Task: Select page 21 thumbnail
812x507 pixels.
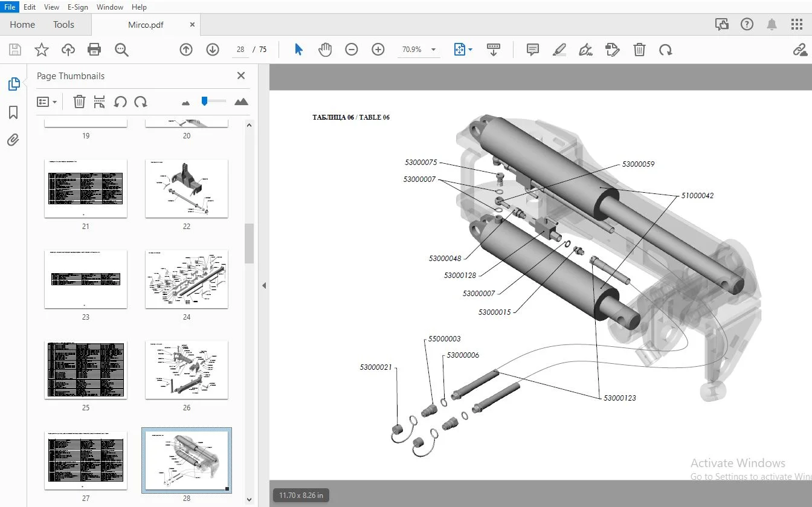Action: tap(86, 189)
